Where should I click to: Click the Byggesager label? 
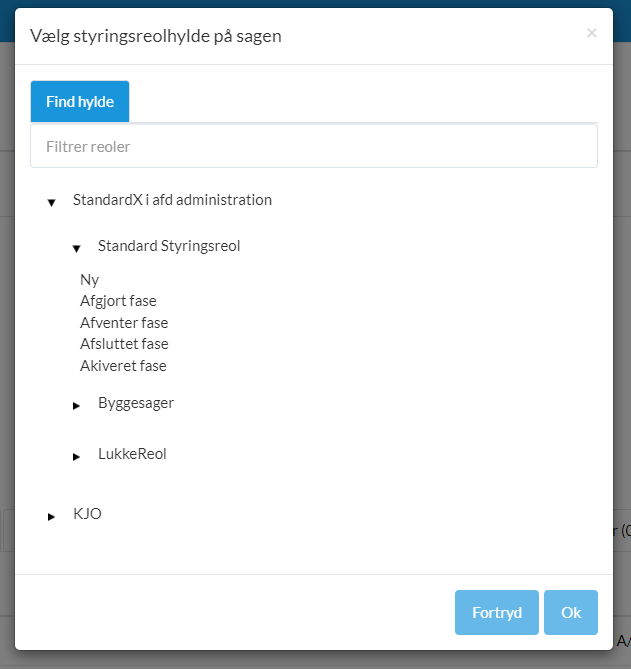(136, 403)
